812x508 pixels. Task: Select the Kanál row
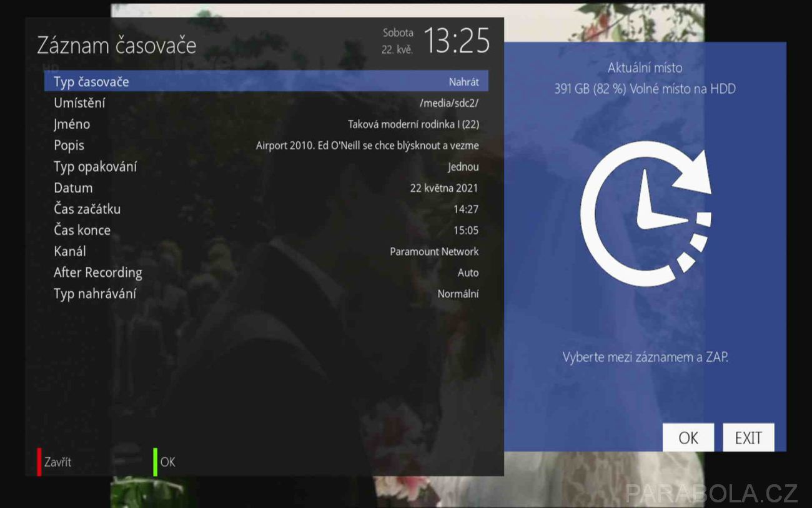click(266, 252)
